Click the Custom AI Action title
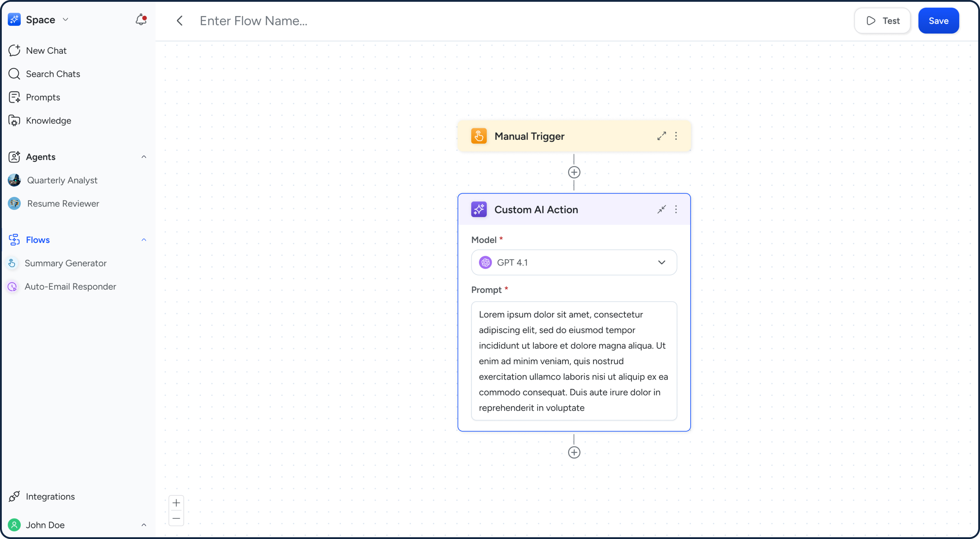980x539 pixels. (x=536, y=210)
